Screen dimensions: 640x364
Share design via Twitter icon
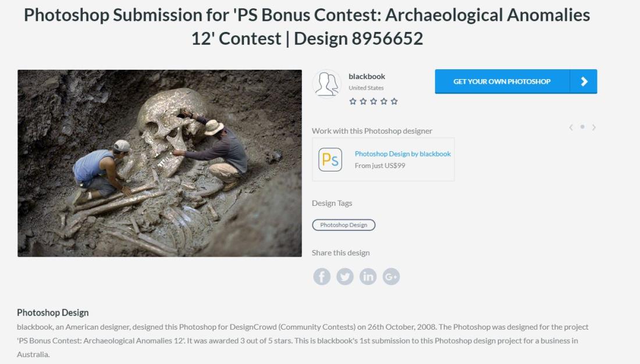pyautogui.click(x=345, y=277)
